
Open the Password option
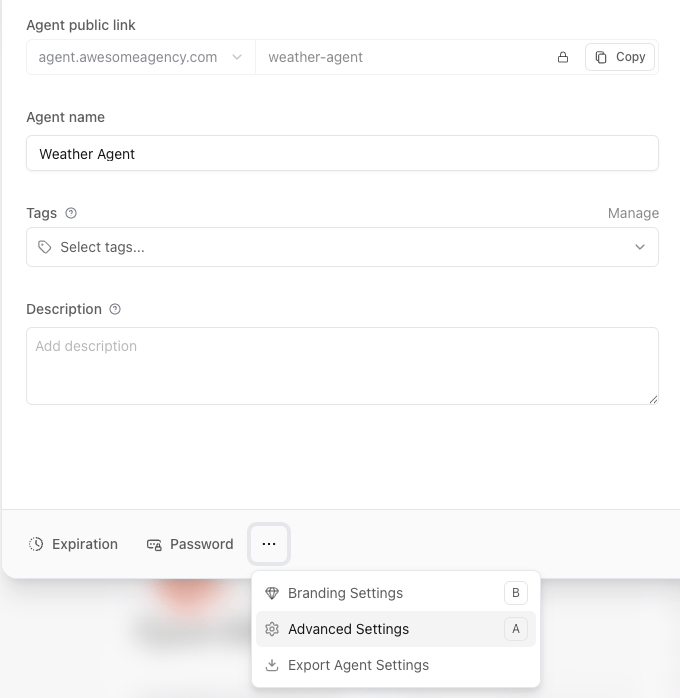coord(190,544)
